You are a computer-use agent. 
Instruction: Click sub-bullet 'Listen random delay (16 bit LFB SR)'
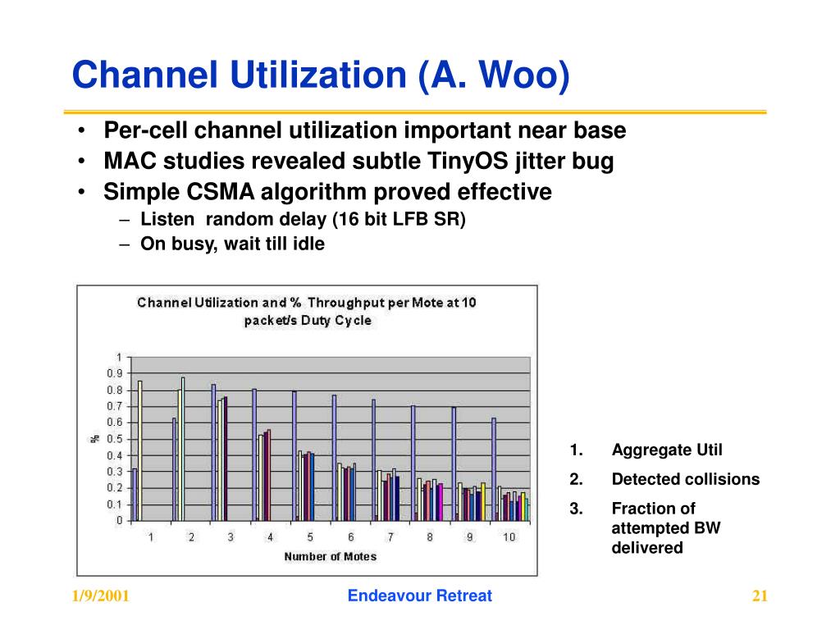[303, 219]
